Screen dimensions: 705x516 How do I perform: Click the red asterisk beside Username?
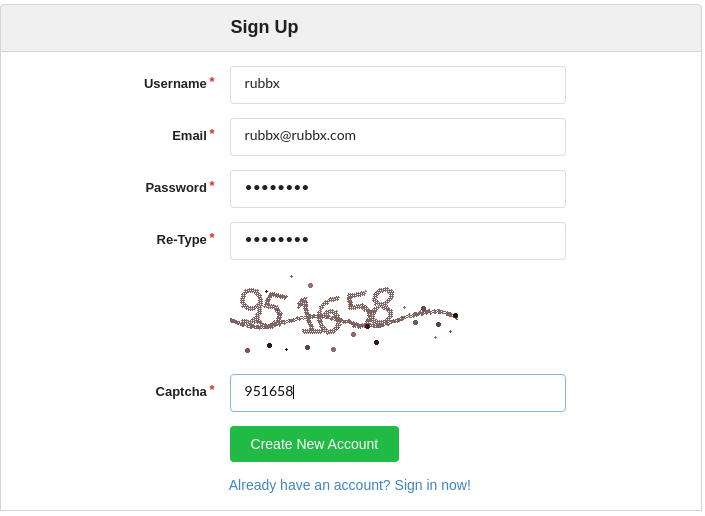[x=212, y=81]
